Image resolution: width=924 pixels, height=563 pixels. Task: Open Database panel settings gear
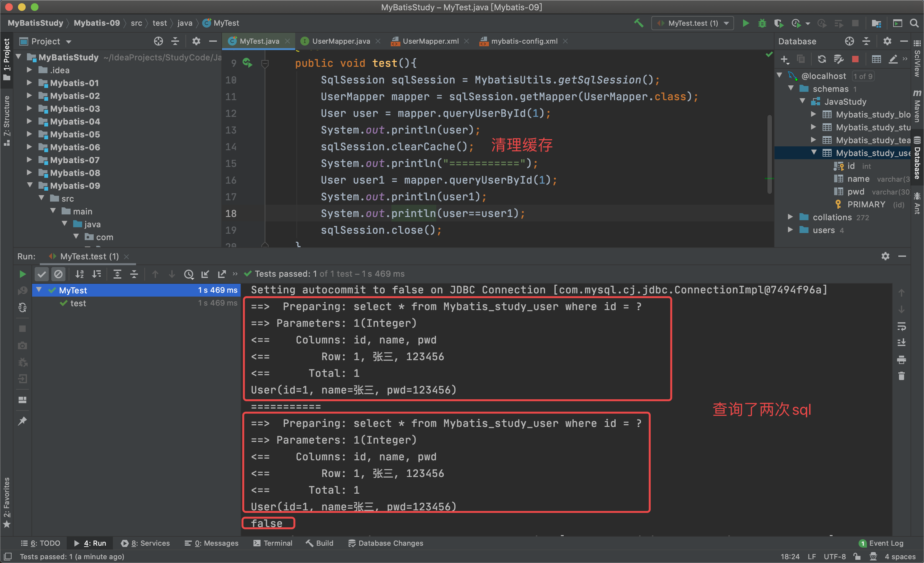887,41
